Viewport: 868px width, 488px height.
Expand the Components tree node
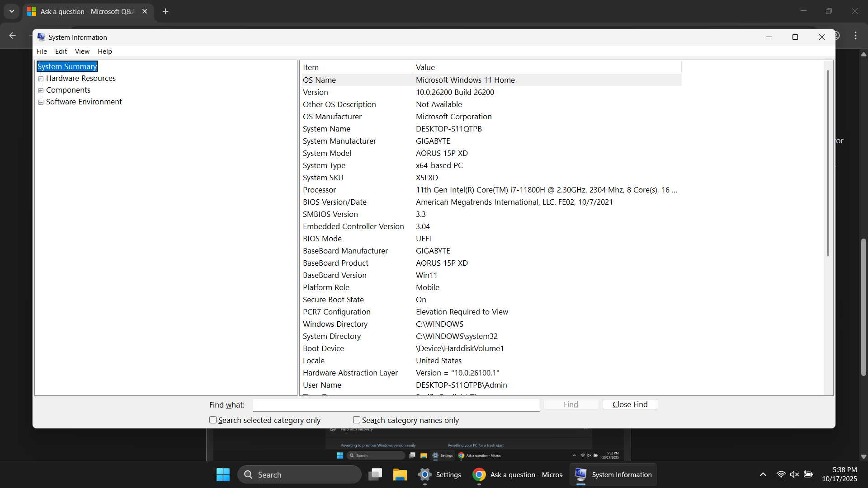pos(41,90)
